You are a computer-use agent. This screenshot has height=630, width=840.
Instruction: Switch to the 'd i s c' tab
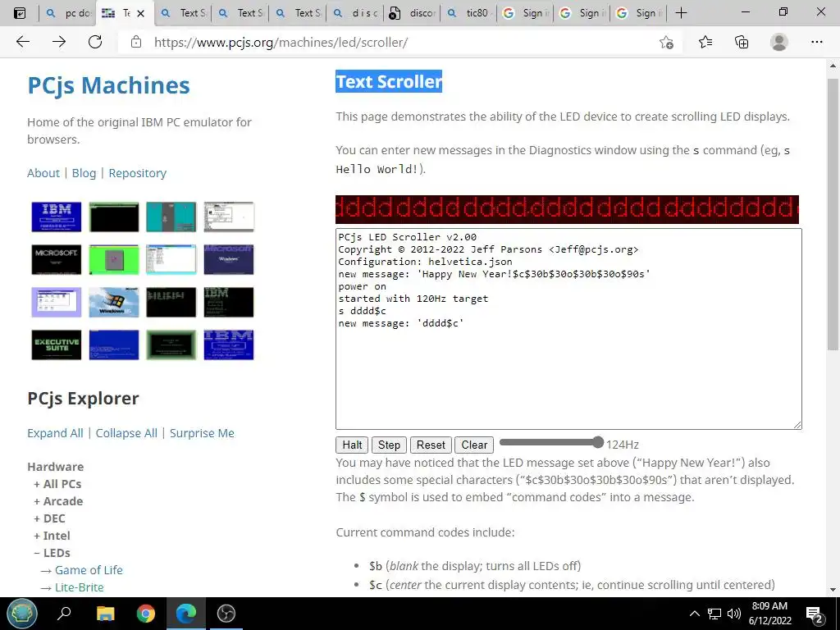(x=355, y=13)
